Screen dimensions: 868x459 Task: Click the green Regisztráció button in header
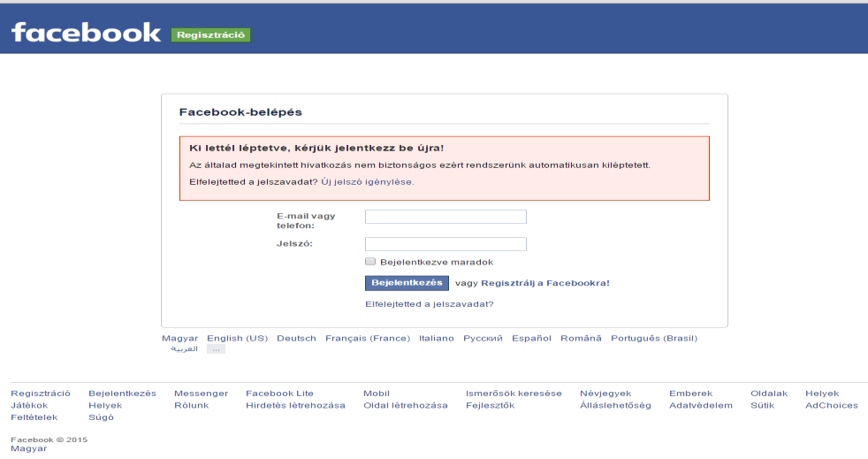[x=210, y=34]
